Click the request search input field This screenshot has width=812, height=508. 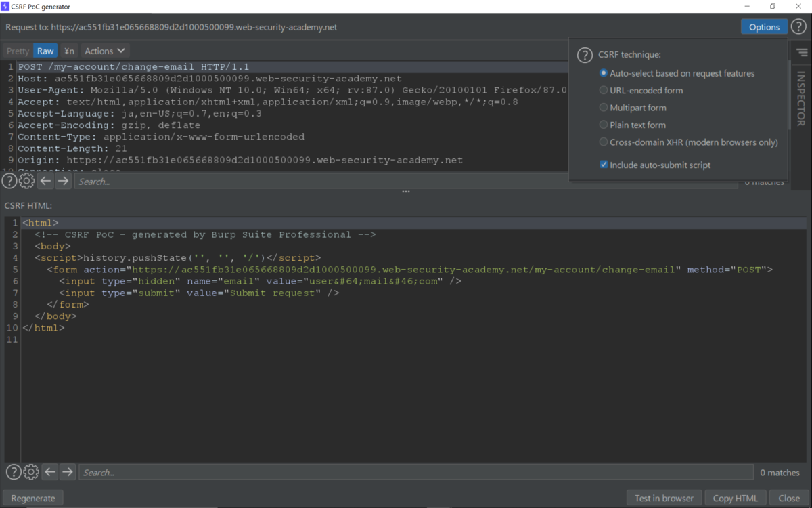point(406,182)
